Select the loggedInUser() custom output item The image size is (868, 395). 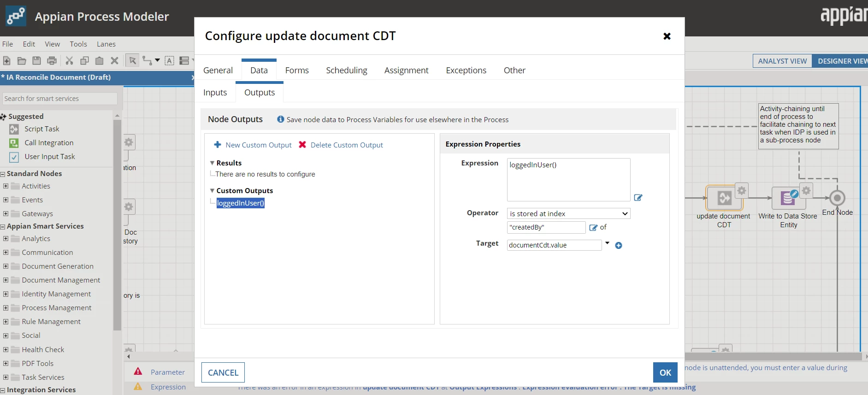click(241, 203)
